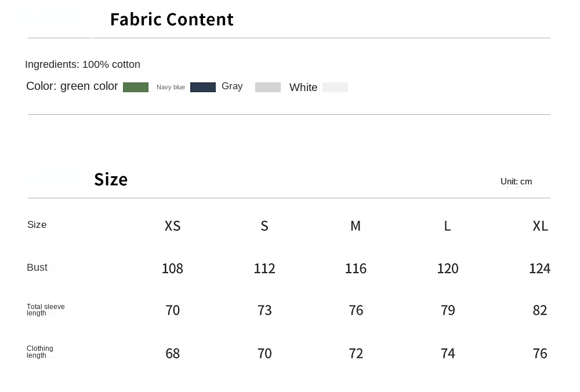The image size is (580, 392).
Task: Click the Clothing length row label
Action: coord(39,352)
